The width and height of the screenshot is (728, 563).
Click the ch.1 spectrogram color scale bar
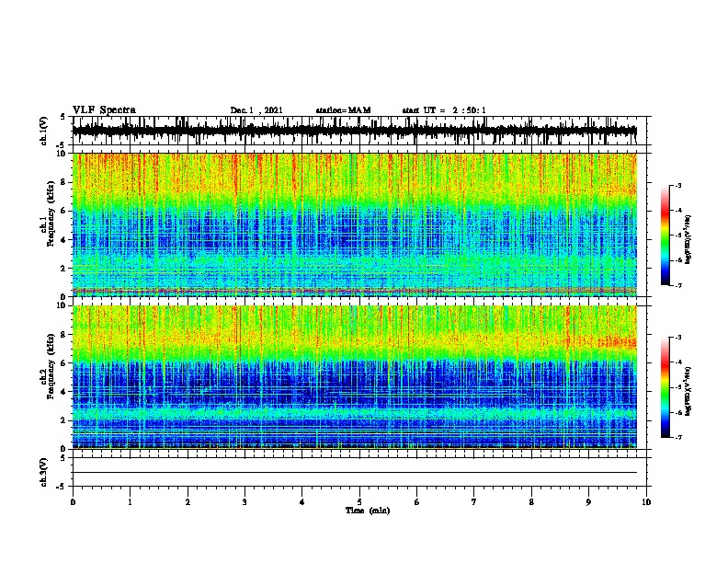tap(665, 236)
